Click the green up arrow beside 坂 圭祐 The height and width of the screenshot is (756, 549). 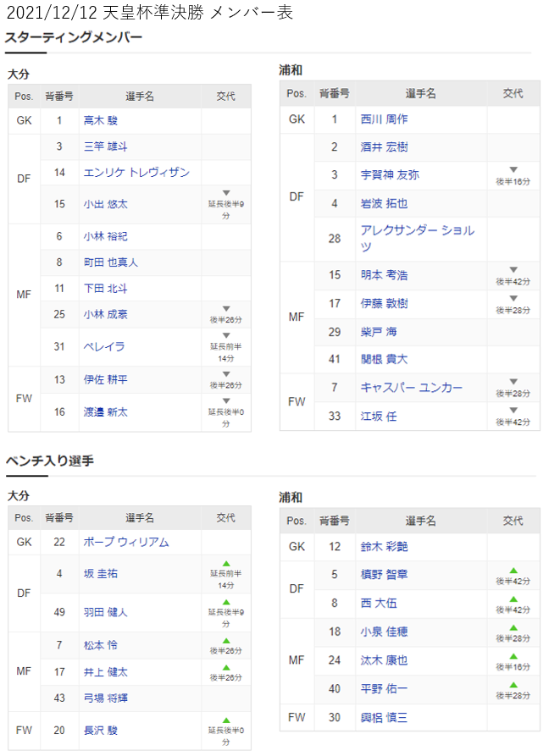point(226,563)
